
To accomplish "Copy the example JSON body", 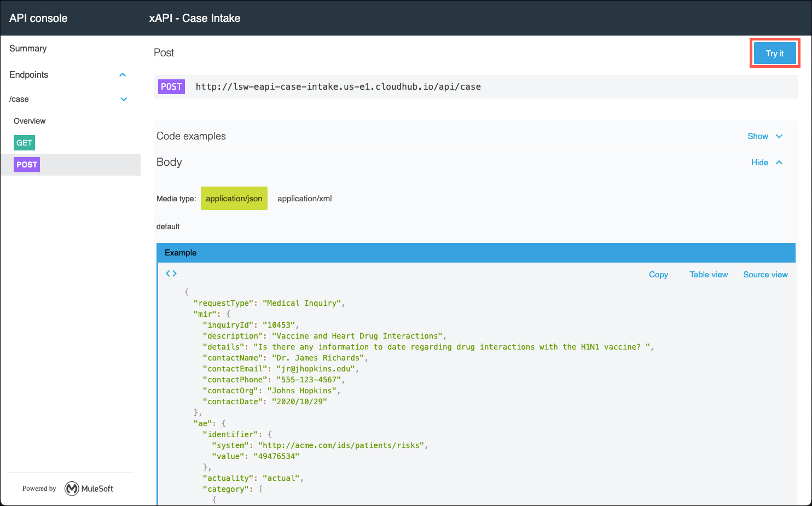I will point(658,275).
